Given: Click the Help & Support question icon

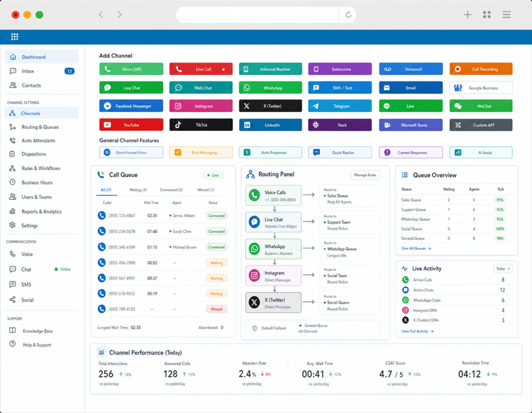Looking at the screenshot, I should tap(12, 344).
